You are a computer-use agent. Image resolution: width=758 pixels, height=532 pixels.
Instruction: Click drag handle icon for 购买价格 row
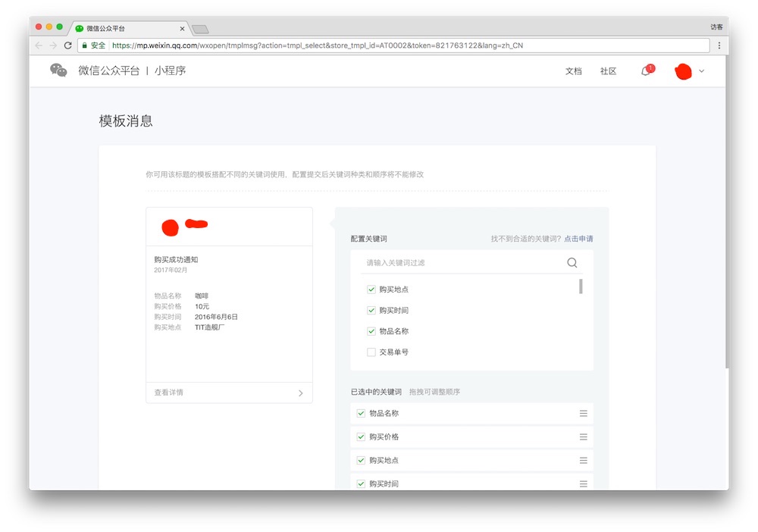pyautogui.click(x=583, y=437)
